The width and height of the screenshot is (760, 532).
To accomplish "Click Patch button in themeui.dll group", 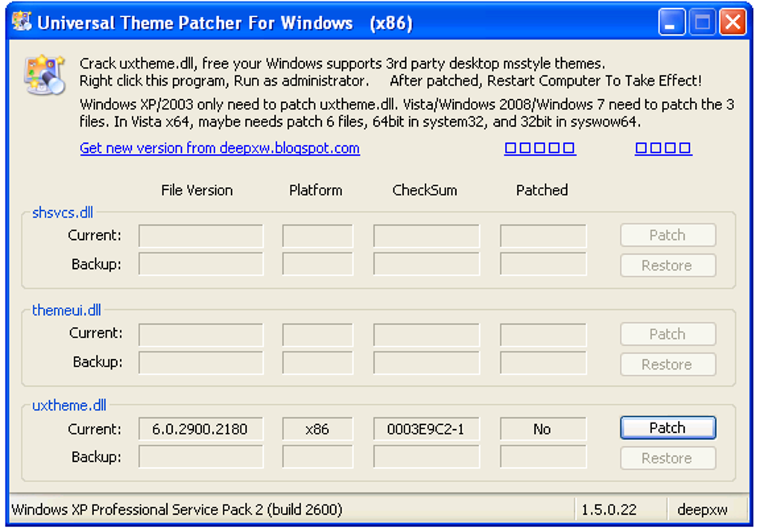I will coord(668,334).
